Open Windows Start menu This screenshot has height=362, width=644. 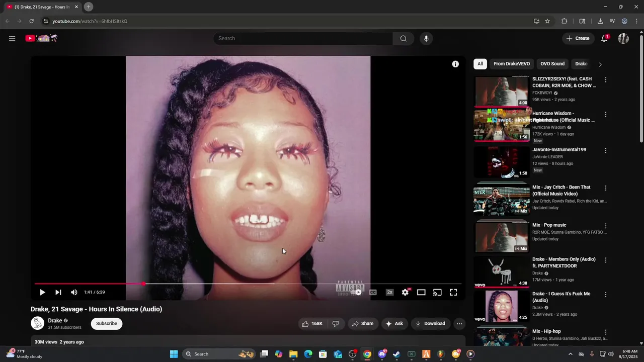(x=174, y=354)
